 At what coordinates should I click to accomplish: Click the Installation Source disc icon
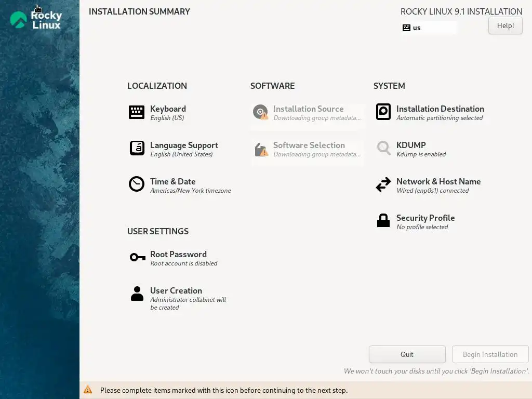[261, 112]
